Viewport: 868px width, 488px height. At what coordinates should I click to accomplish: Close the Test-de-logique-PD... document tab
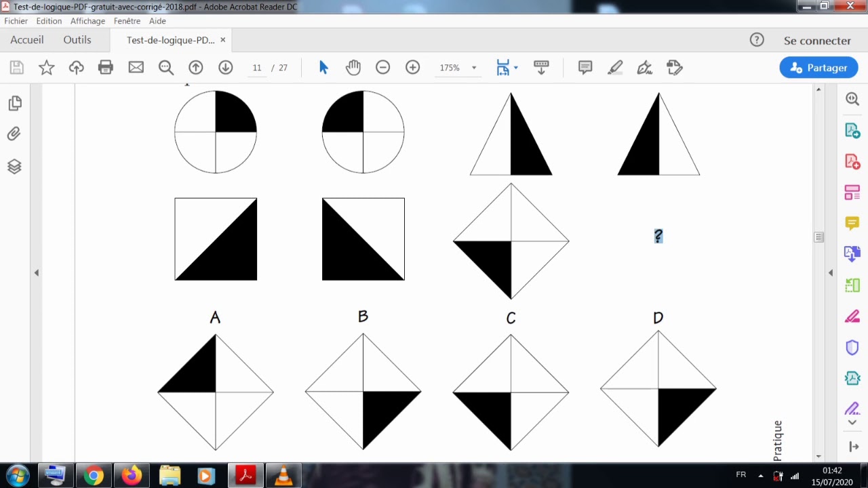pyautogui.click(x=222, y=40)
